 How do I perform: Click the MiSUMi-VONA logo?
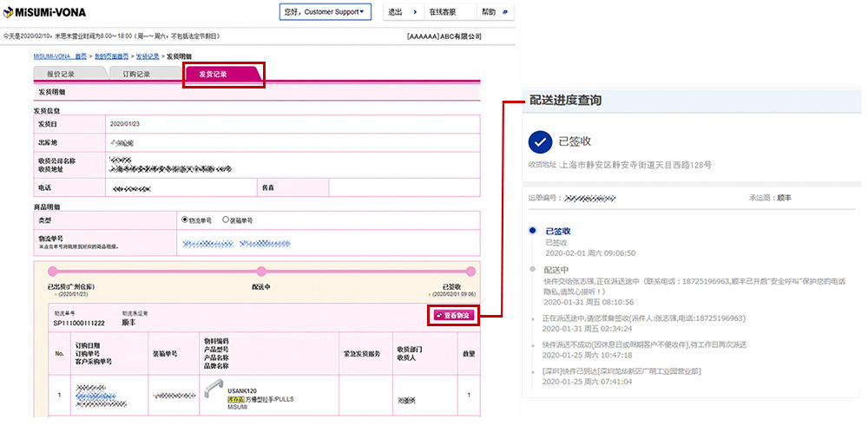[44, 12]
